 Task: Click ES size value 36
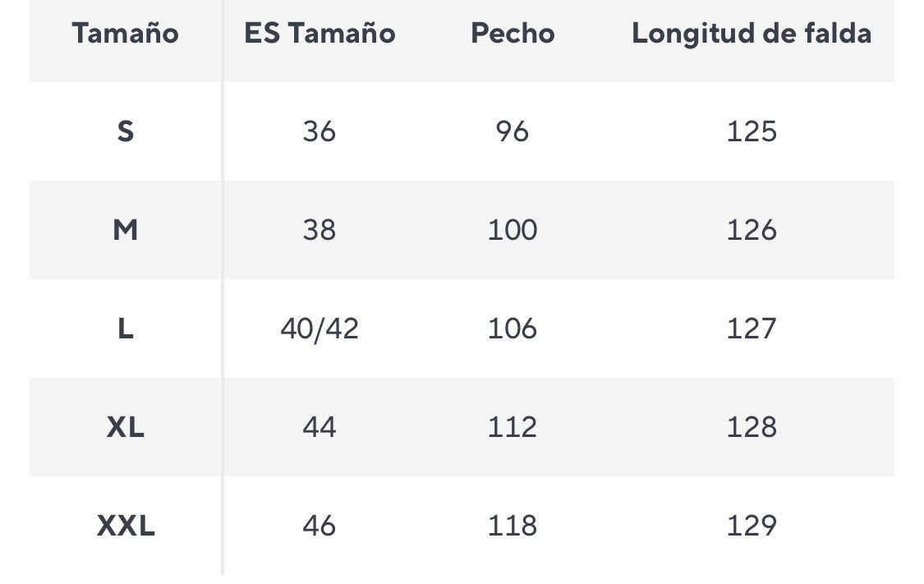(319, 131)
